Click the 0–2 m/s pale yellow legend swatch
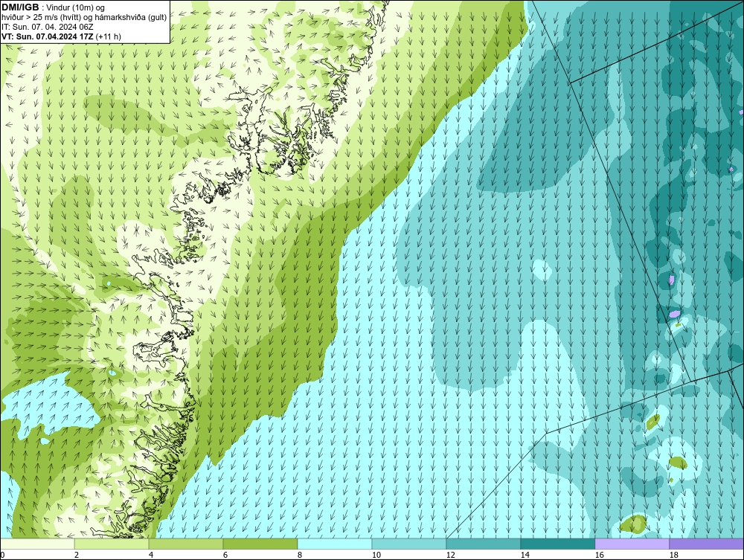 37,544
